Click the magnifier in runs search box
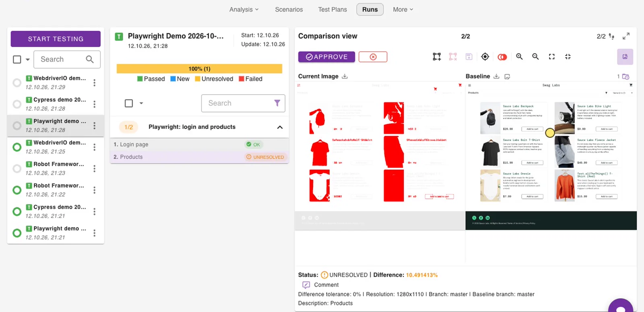Screen dimensions: 644x312 pyautogui.click(x=90, y=59)
